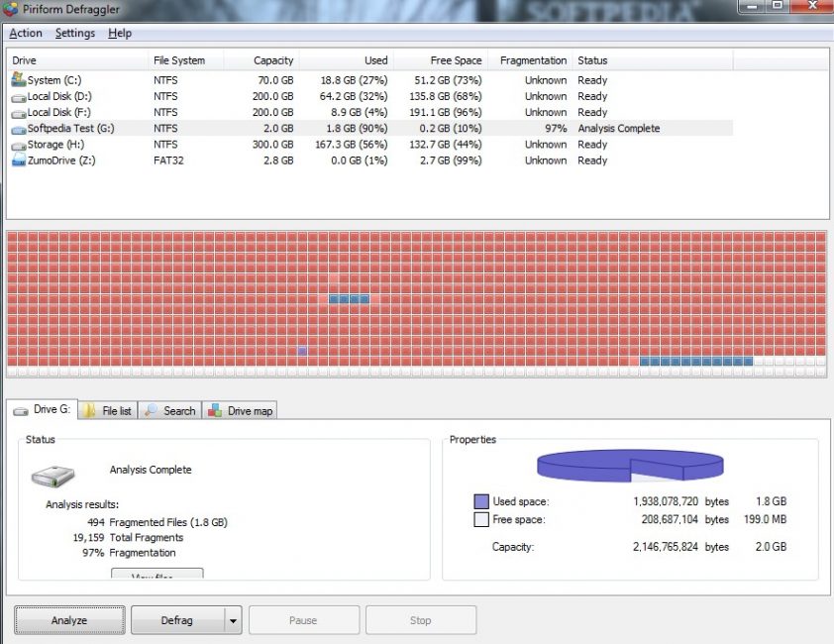Click the drive icon on Drive G: tab

[x=21, y=411]
